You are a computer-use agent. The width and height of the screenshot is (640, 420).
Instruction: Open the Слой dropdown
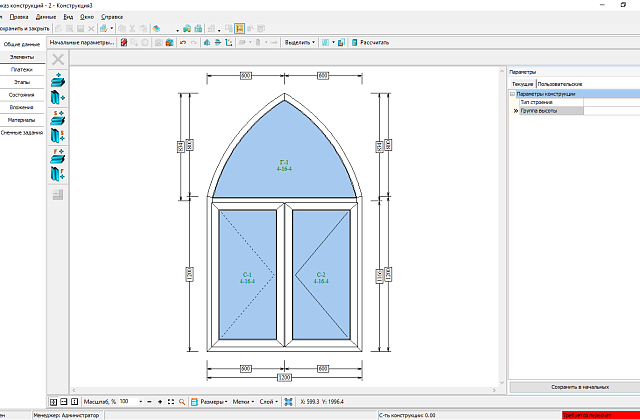click(x=269, y=402)
